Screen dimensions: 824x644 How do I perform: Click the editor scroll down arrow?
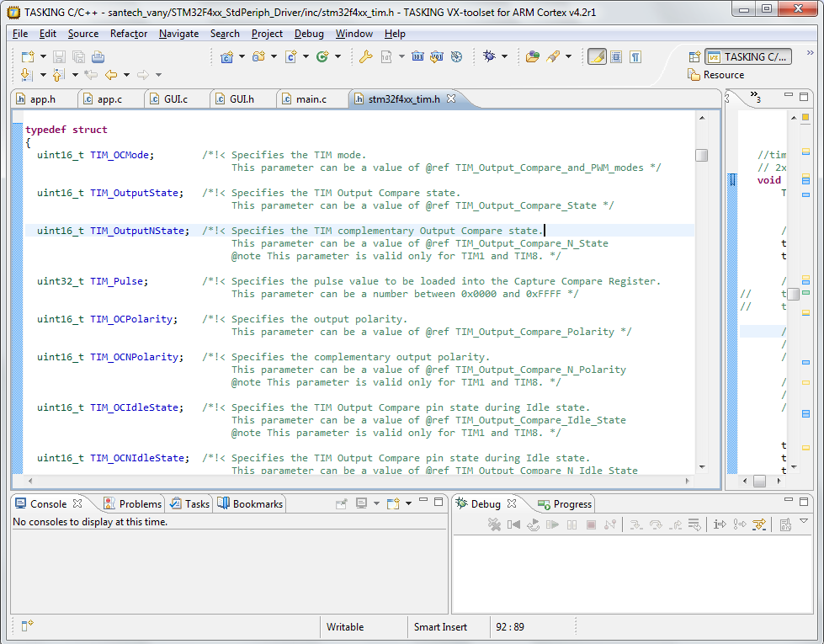[x=702, y=467]
